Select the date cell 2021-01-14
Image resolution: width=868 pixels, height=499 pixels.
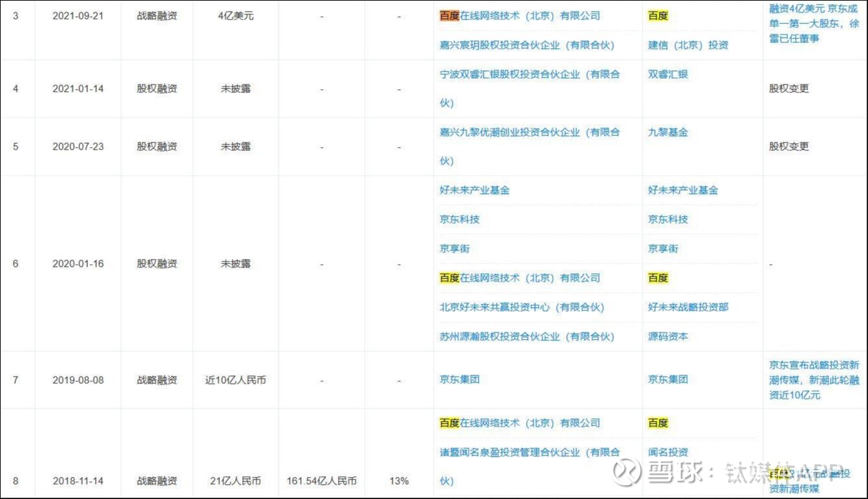point(78,88)
